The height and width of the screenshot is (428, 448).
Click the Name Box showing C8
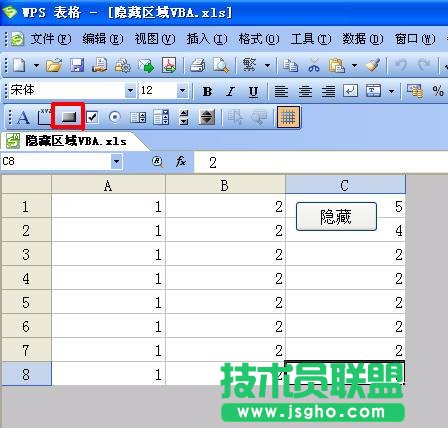56,162
